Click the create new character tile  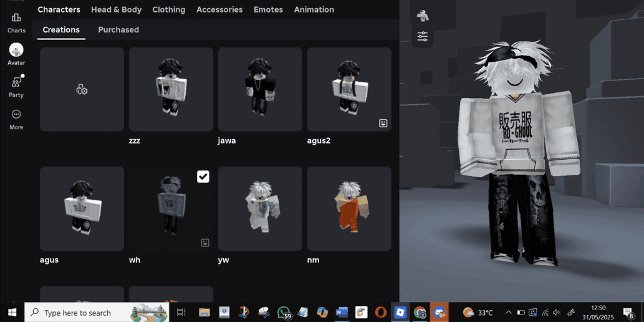tap(82, 89)
